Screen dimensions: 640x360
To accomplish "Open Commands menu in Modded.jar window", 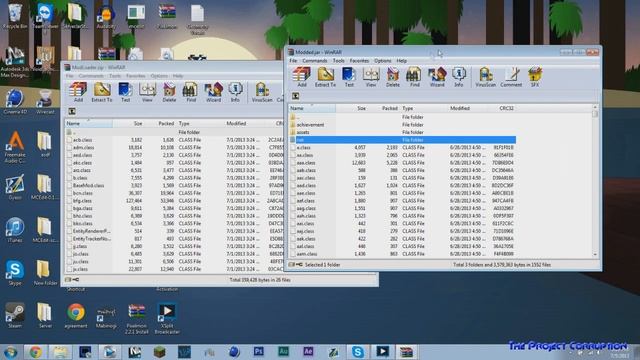I will click(x=315, y=61).
